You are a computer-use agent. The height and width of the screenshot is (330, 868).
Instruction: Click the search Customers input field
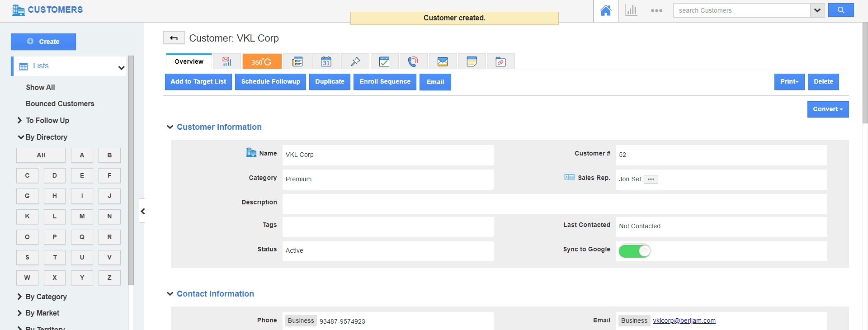point(741,10)
